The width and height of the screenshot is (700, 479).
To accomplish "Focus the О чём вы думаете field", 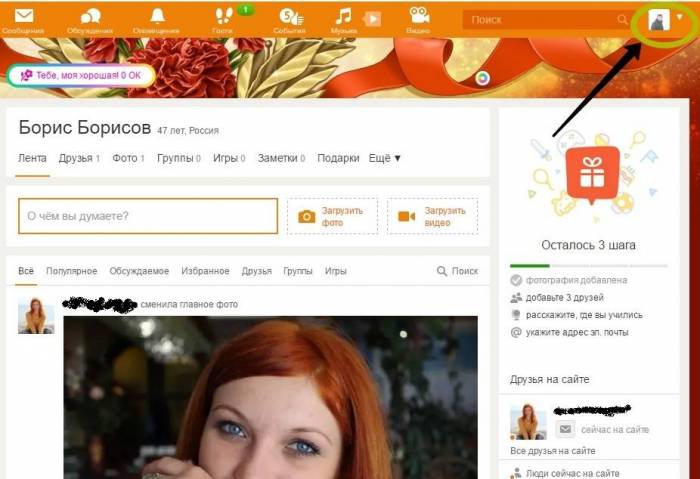I will click(148, 216).
